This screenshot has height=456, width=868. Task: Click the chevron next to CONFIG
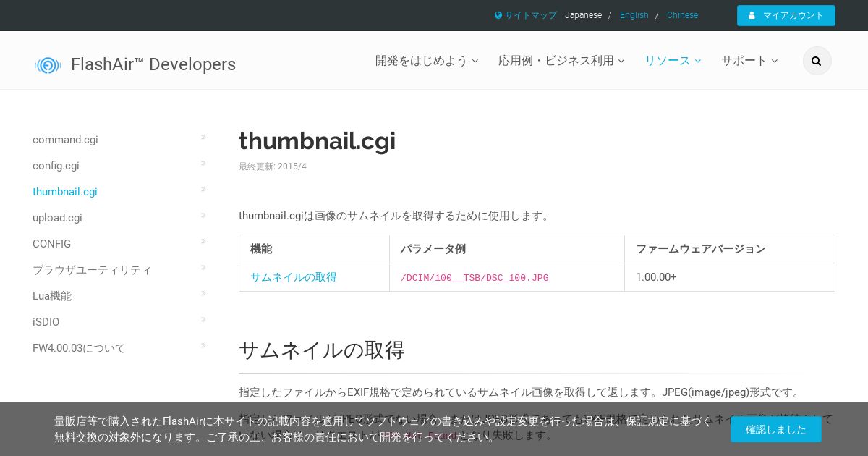click(203, 241)
